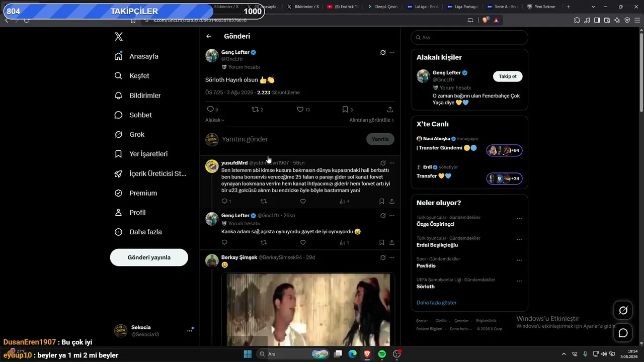
Task: Share Genç Lefter's reply about sağ açık
Action: tap(392, 242)
